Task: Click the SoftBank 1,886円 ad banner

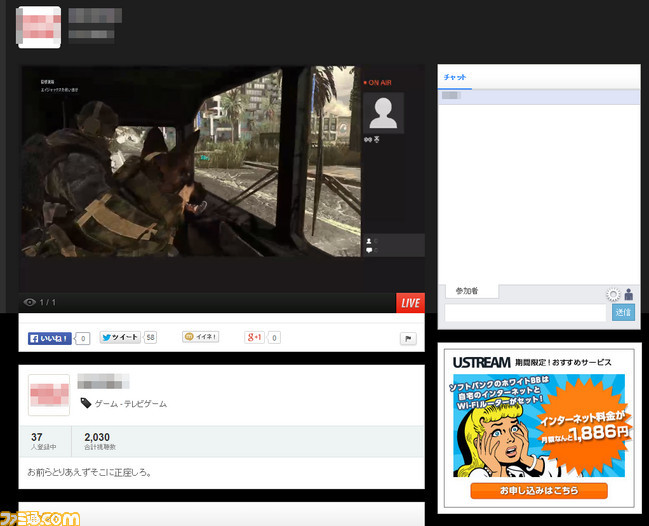Action: coord(539,425)
